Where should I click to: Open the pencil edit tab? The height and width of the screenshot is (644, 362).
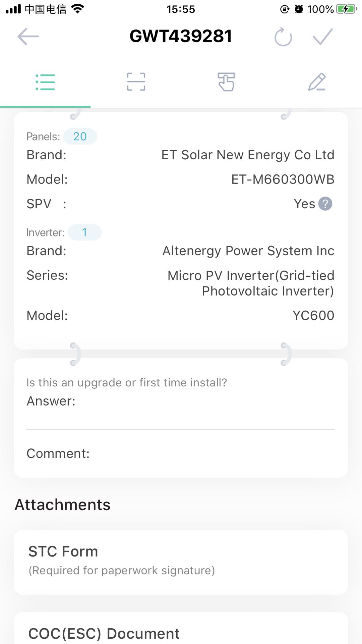(317, 82)
